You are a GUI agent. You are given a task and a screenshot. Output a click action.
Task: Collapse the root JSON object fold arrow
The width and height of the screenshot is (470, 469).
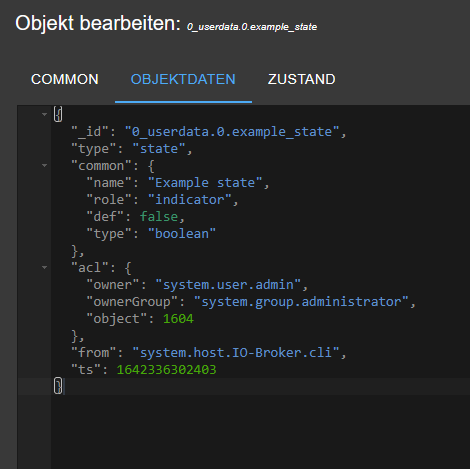[x=44, y=115]
